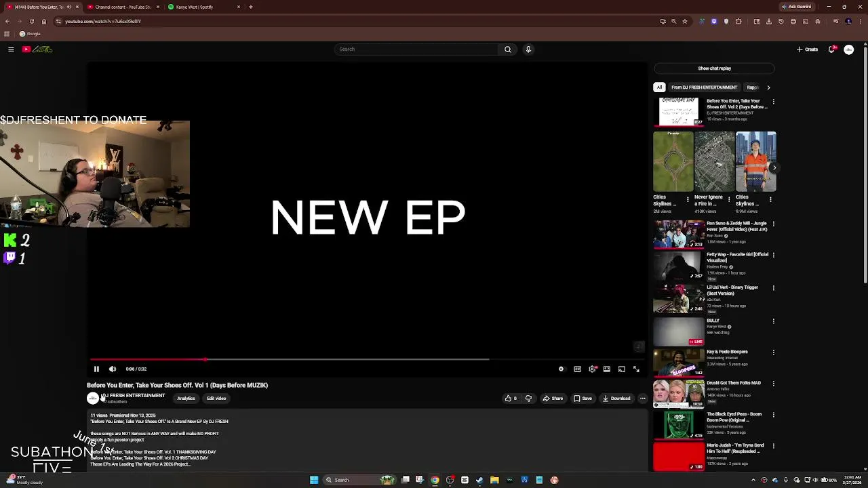Like the video with the thumbs up
868x488 pixels.
pyautogui.click(x=511, y=399)
